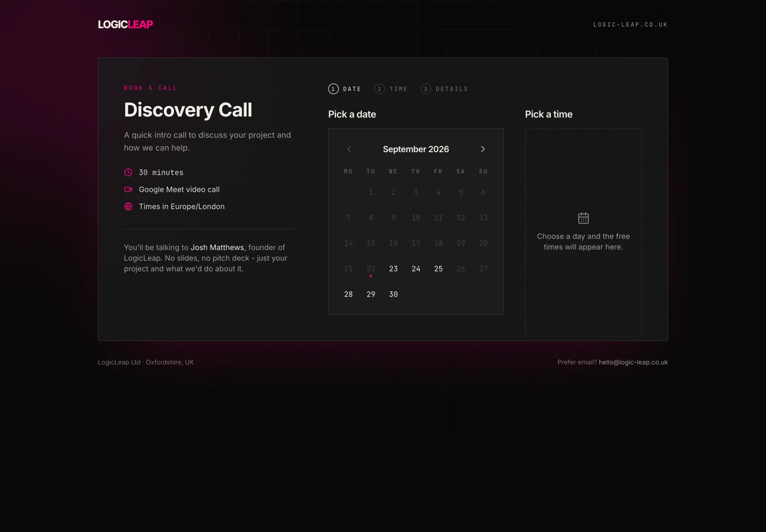Click 'LogicLeap Ltd · Oxfordshire, UK' footer text
Image resolution: width=766 pixels, height=532 pixels.
146,362
